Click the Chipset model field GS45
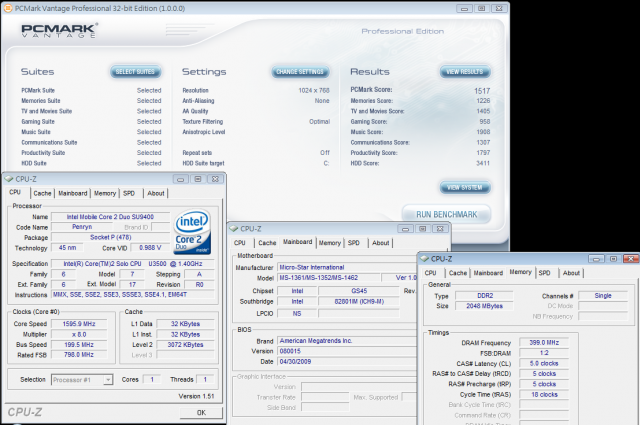The image size is (640, 425). coord(359,291)
